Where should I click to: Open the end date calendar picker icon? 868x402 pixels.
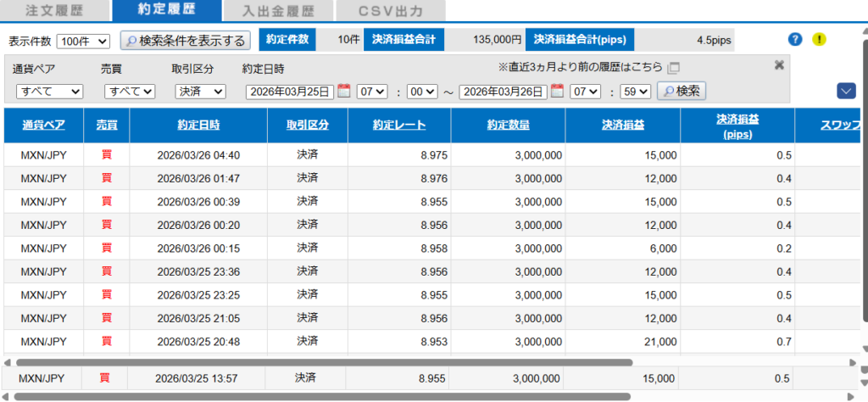click(x=557, y=91)
